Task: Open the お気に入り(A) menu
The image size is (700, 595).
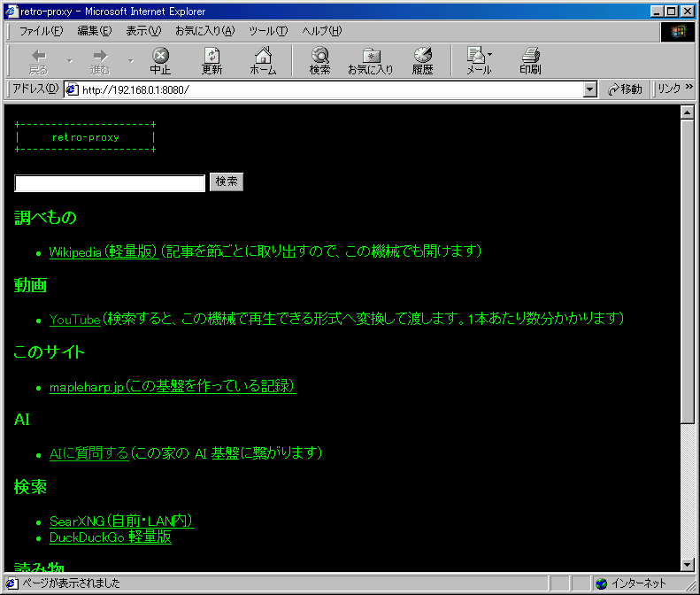Action: click(x=205, y=31)
